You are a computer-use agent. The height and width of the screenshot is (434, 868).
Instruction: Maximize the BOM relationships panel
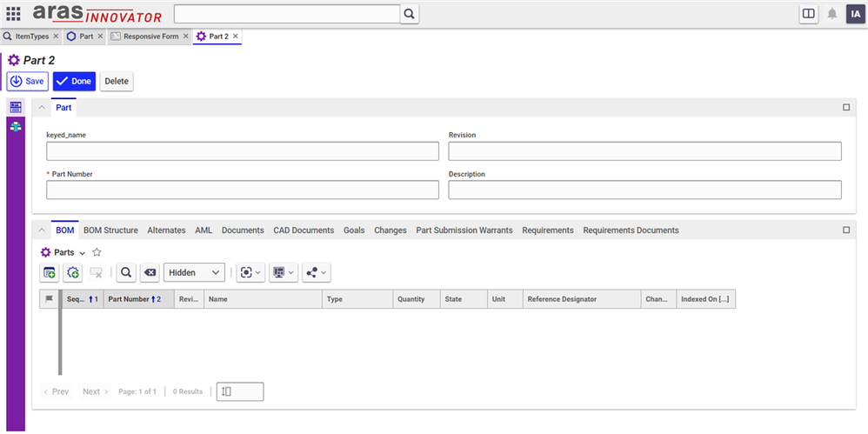click(x=846, y=230)
